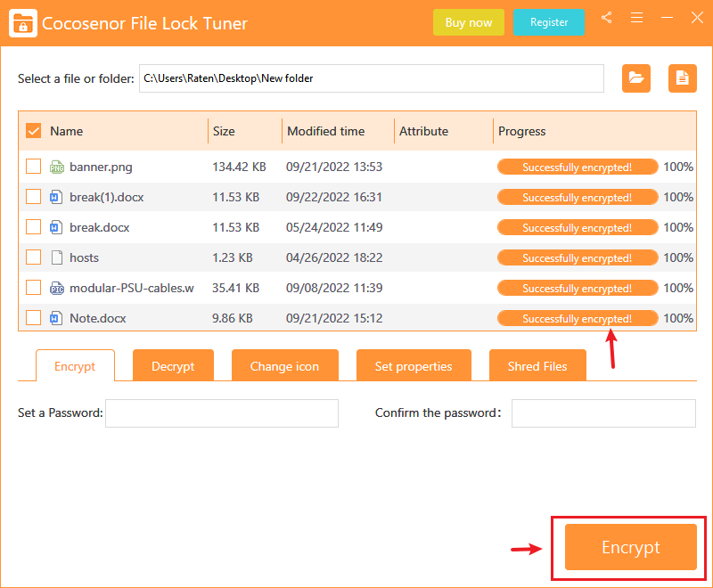
Task: Click the Cocosenor File Lock Tuner logo icon
Action: [x=23, y=23]
